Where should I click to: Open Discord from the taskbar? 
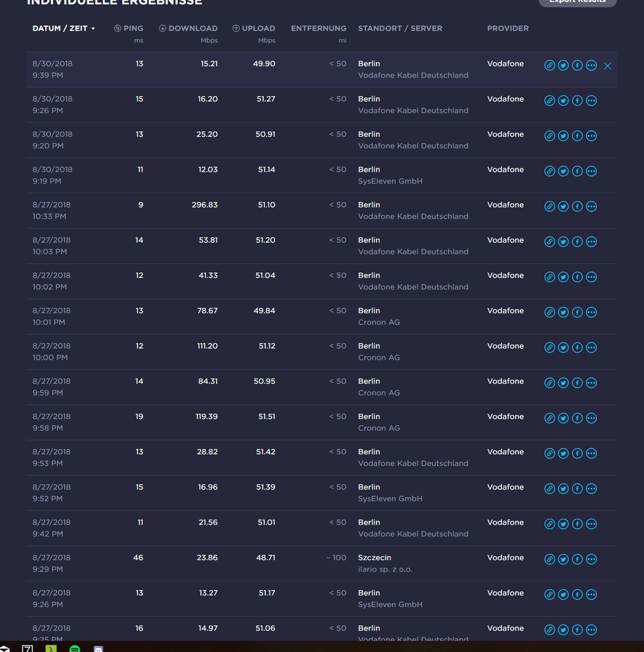pyautogui.click(x=98, y=649)
